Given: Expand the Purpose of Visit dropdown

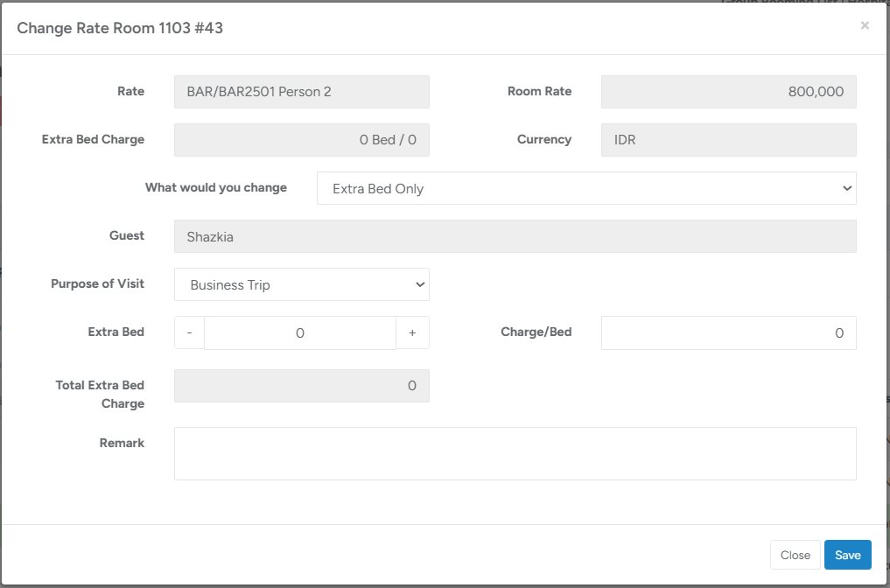Looking at the screenshot, I should 301,284.
